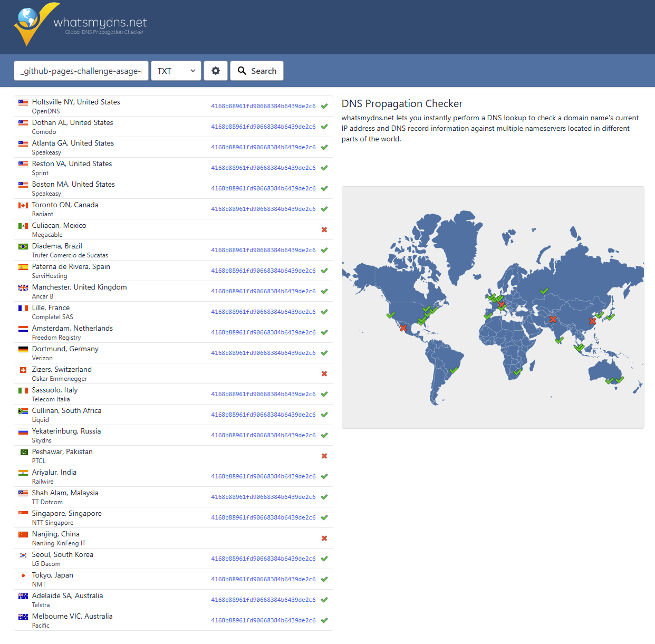Screen dimensions: 655x644
Task: Click the green check for Diadema, Brazil
Action: (x=324, y=250)
